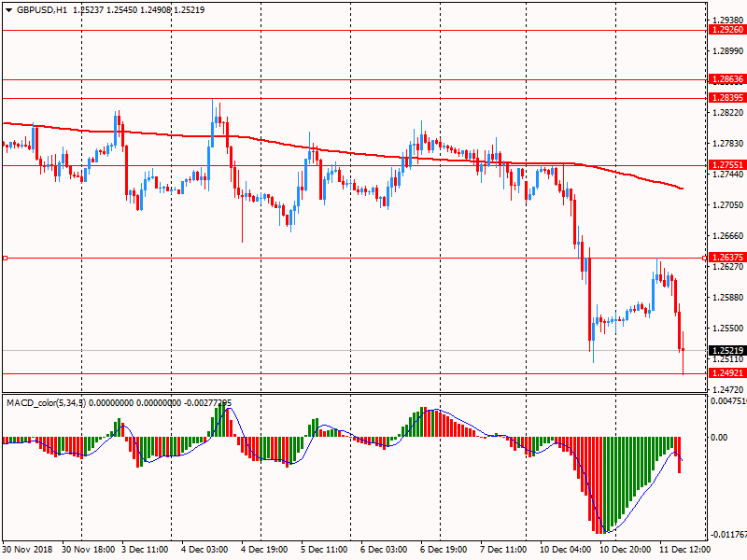This screenshot has width=747, height=560.
Task: Select the 1.28636 resistance level label
Action: pos(726,79)
